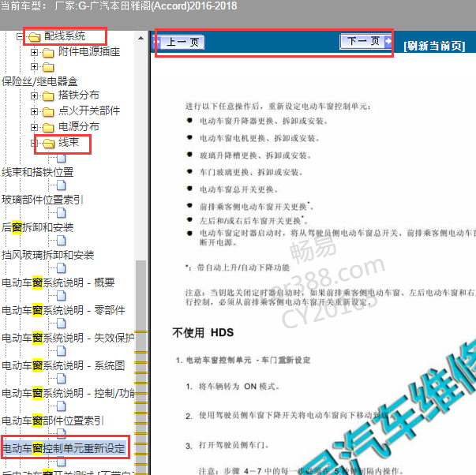The height and width of the screenshot is (475, 476).
Task: Open 电动车窗系统说明 - 概要
Action: [x=58, y=282]
